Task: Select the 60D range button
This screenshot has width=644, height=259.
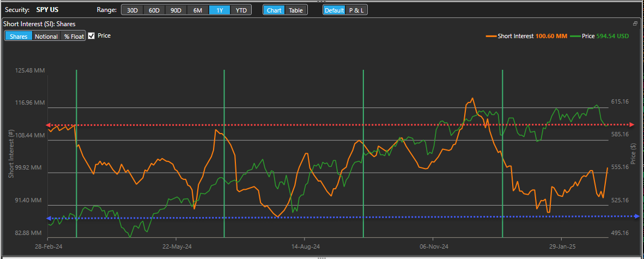Action: [x=154, y=10]
